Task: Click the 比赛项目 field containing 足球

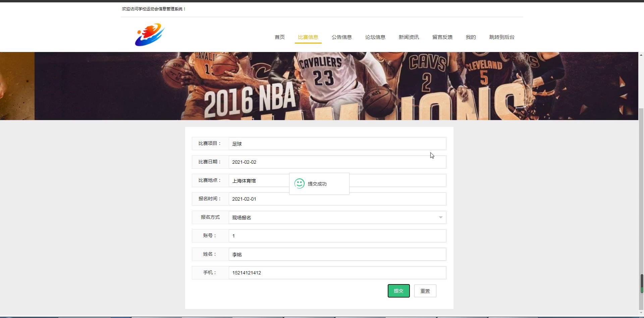Action: coord(337,144)
